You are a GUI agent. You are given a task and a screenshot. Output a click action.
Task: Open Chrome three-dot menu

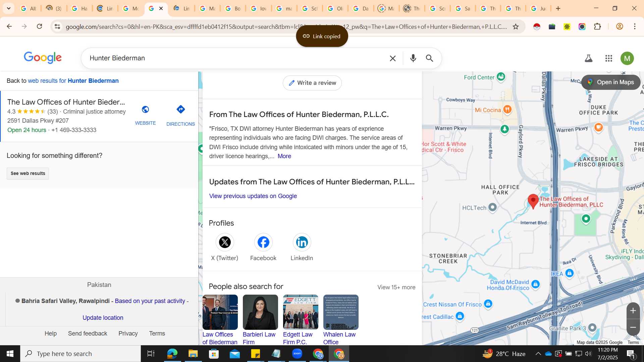[x=635, y=26]
